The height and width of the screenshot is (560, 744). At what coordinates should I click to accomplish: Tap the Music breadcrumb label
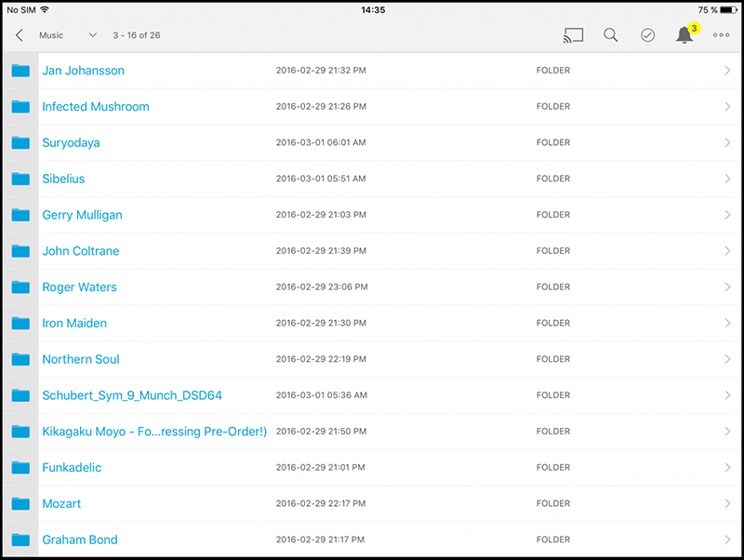click(x=51, y=35)
